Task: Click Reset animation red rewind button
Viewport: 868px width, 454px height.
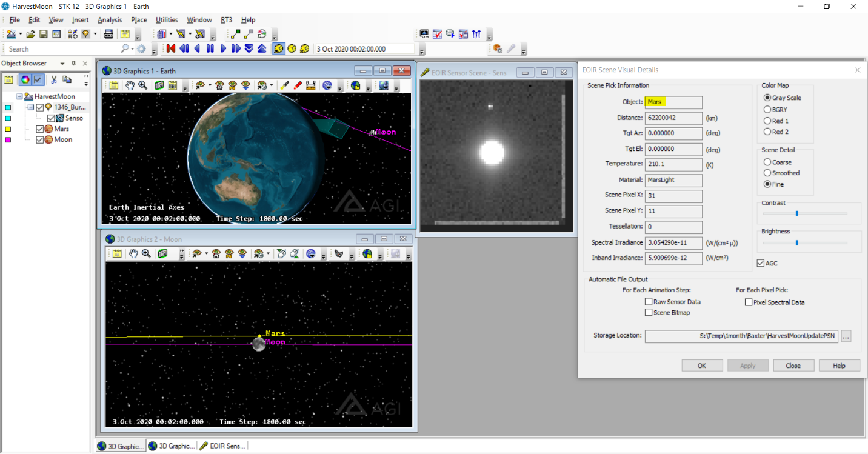Action: pos(171,48)
